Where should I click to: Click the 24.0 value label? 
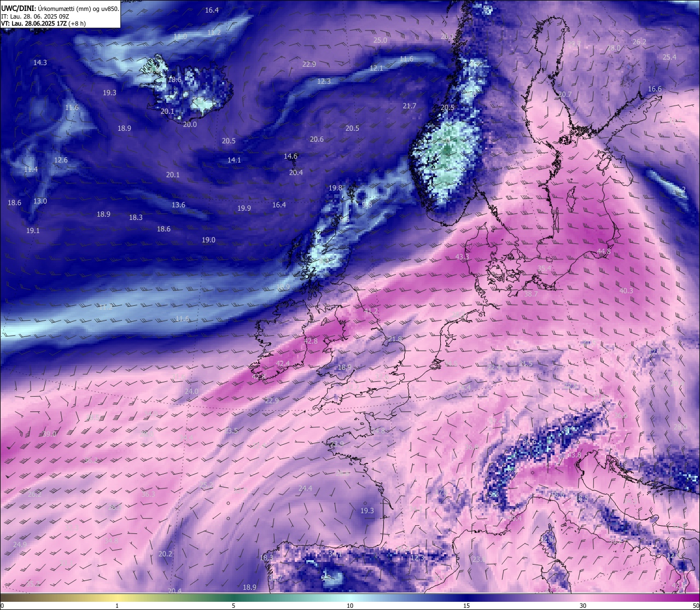[x=191, y=392]
